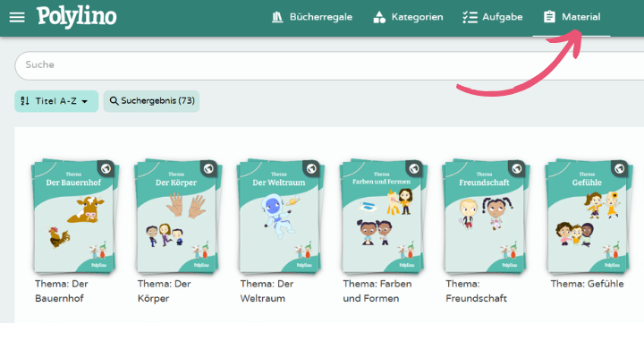Open the Thema: Freundschaft title link
This screenshot has width=644, height=358.
click(x=476, y=291)
